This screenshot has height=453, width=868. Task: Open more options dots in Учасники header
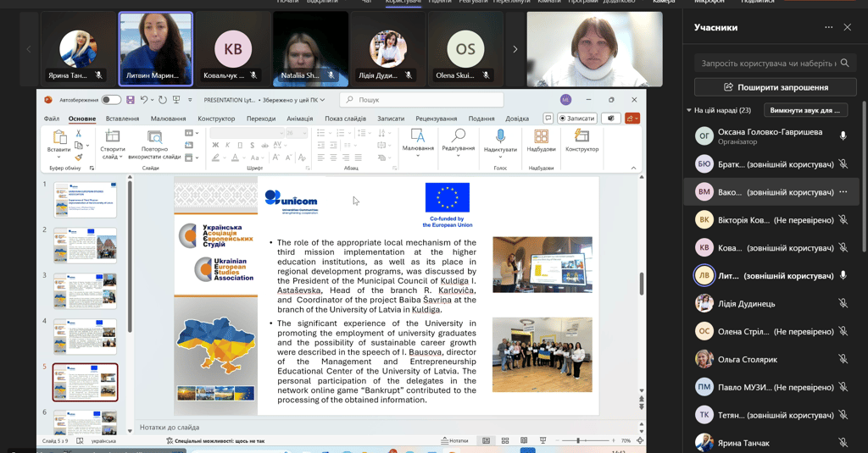click(x=829, y=27)
